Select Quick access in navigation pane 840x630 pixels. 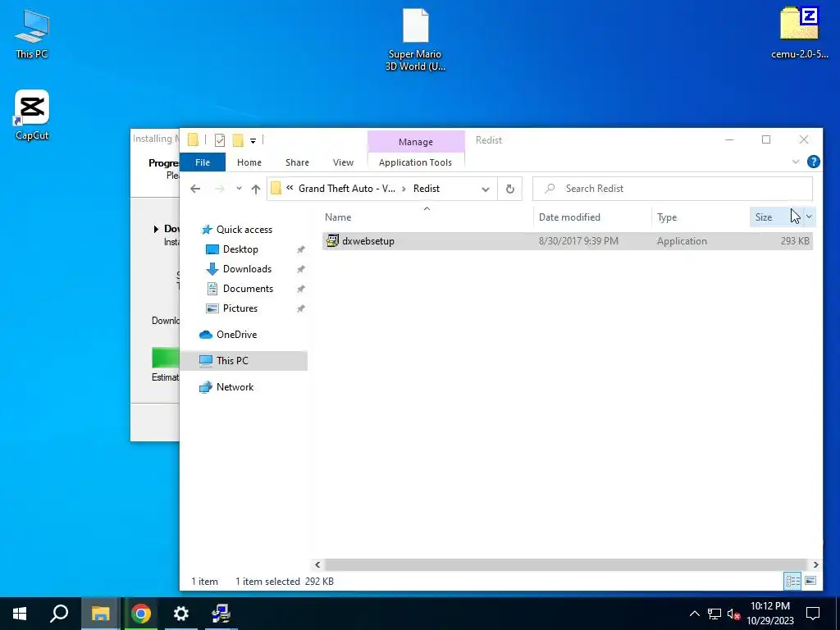tap(244, 230)
